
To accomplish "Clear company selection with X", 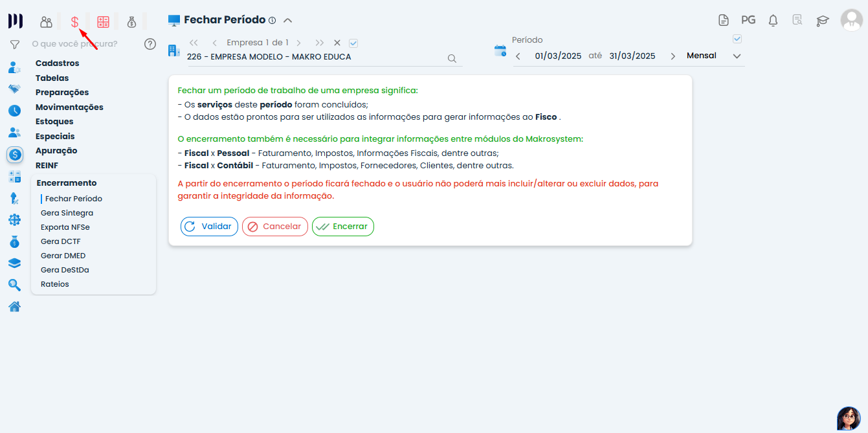I will (x=337, y=43).
